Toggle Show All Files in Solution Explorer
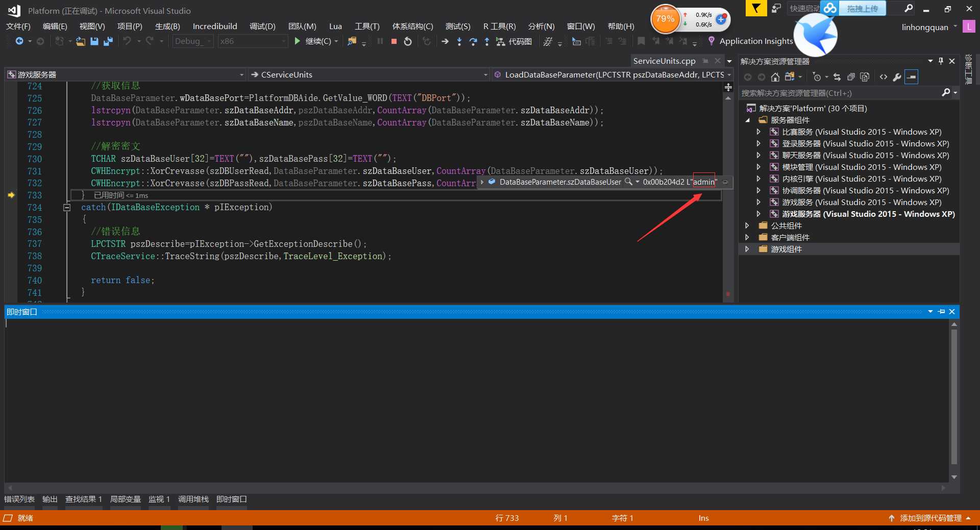980x530 pixels. click(x=865, y=77)
